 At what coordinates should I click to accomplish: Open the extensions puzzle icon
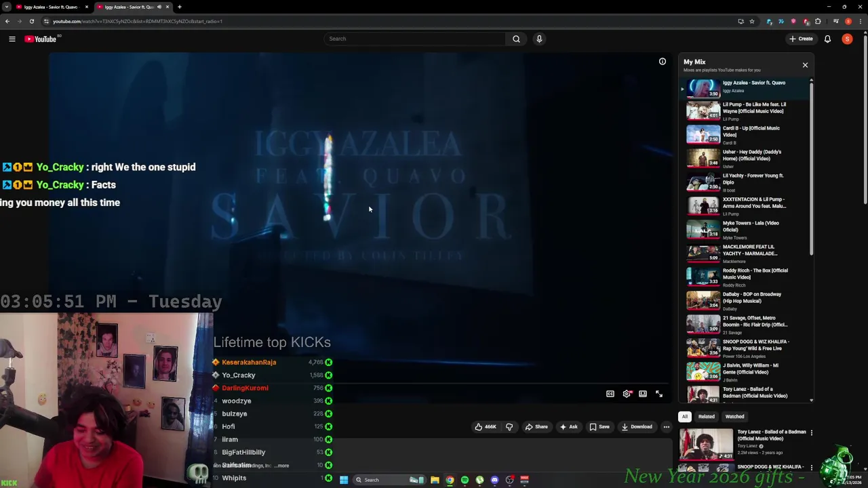tap(818, 21)
